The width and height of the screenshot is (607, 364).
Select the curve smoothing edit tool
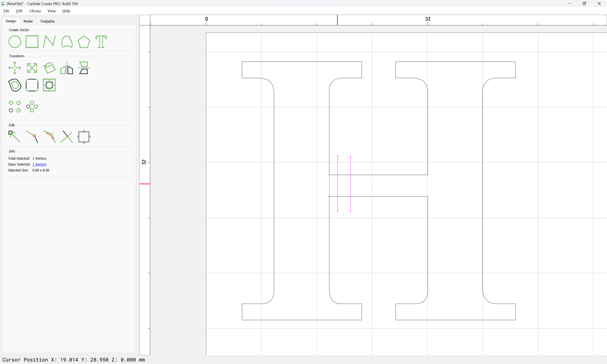pyautogui.click(x=49, y=137)
